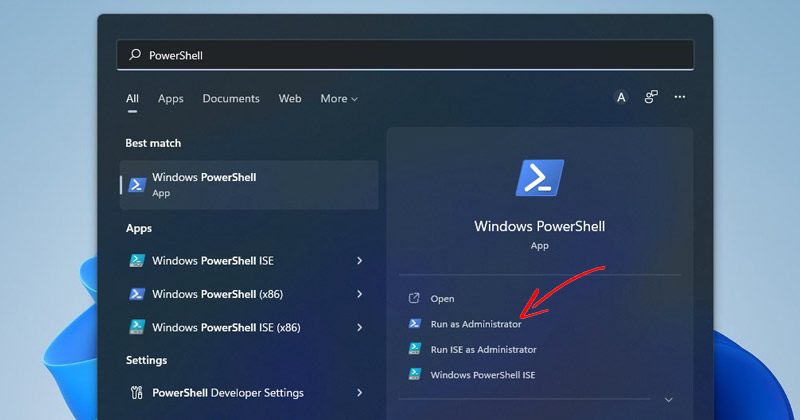Image resolution: width=800 pixels, height=420 pixels.
Task: Click the Run as Administrator icon
Action: point(415,324)
